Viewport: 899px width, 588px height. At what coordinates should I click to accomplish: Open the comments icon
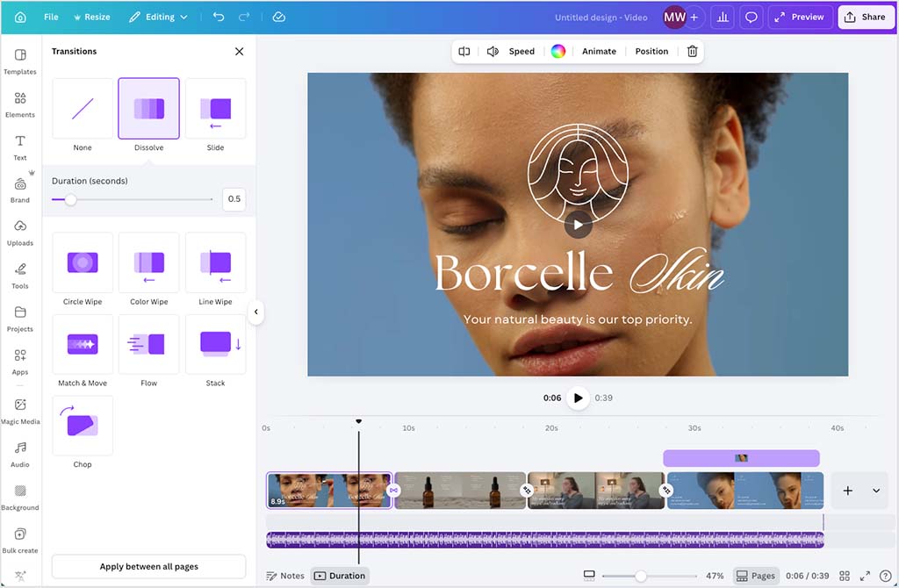pyautogui.click(x=752, y=18)
